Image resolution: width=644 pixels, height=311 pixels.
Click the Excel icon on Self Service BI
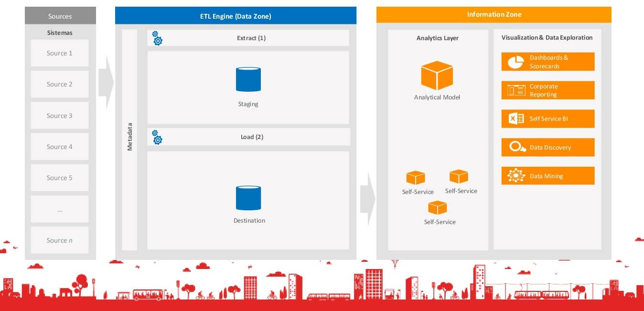516,119
